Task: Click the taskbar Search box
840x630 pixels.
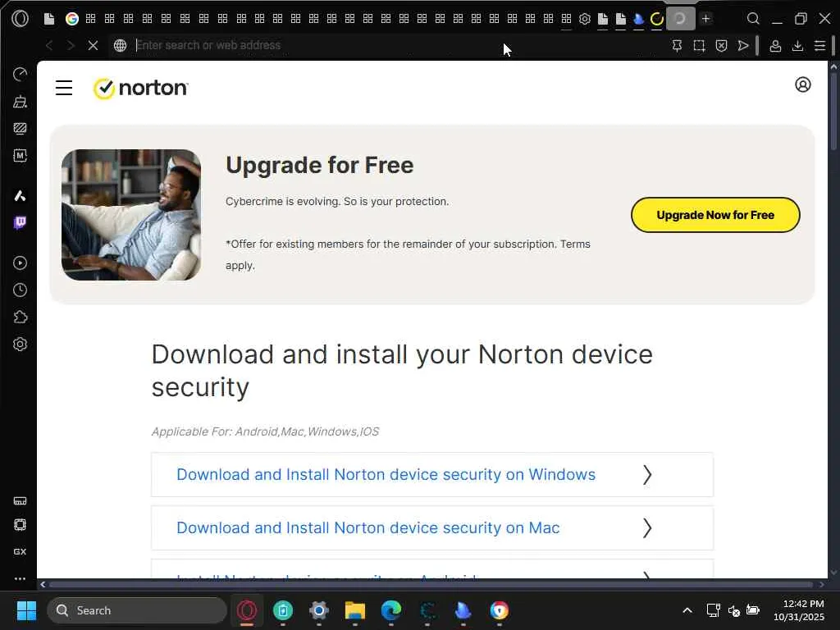Action: pos(137,610)
